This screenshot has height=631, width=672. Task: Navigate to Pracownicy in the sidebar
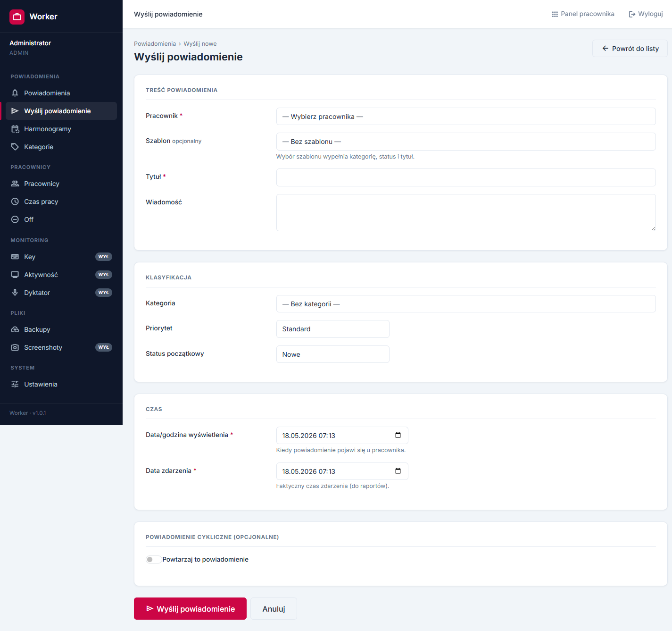pos(61,184)
